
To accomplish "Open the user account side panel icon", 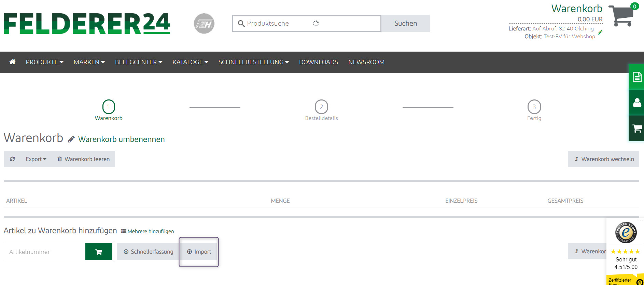I will (x=637, y=103).
